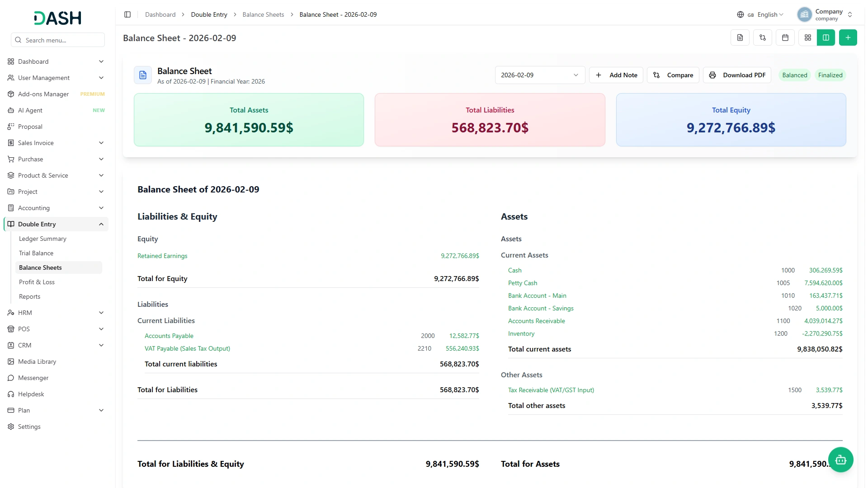868x488 pixels.
Task: Click the DASH logo
Action: pos(57,18)
